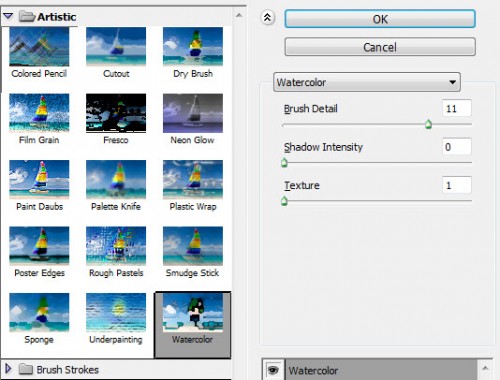Choose the Smudge Stick filter thumbnail
Screen dimensions: 500x380
coord(193,246)
